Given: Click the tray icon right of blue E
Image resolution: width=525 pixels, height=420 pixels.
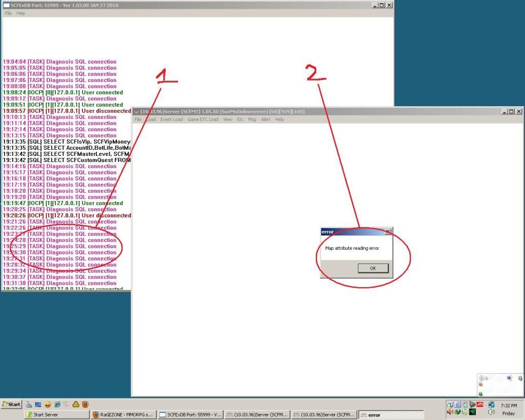Looking at the screenshot, I should (x=465, y=405).
